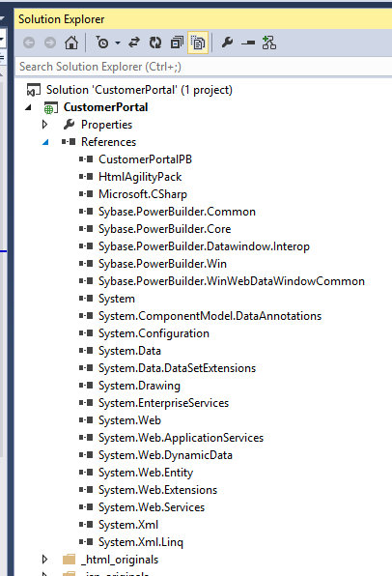Refresh the Solution Explorer
Image resolution: width=392 pixels, height=576 pixels.
(155, 43)
